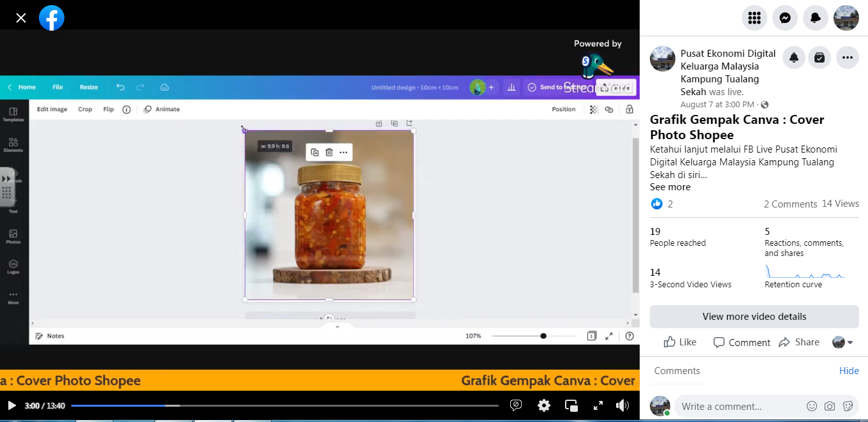The image size is (868, 422).
Task: Toggle the video captions/comment overlay icon
Action: coord(517,405)
